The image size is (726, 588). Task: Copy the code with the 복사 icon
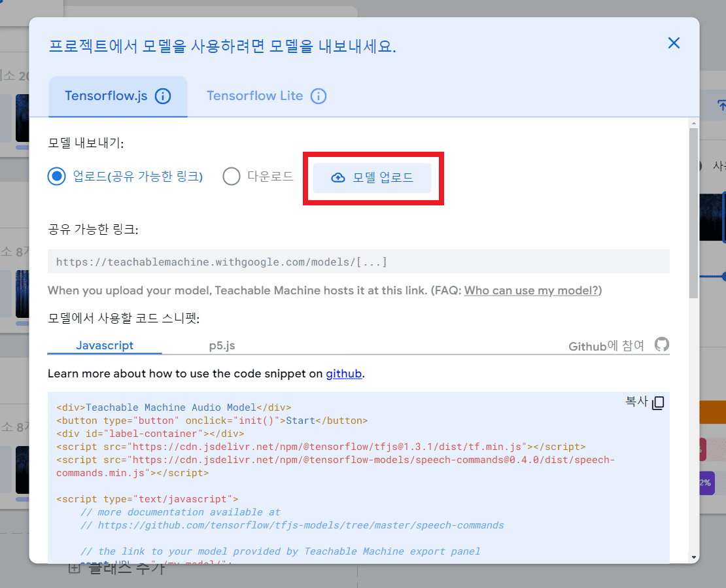(x=658, y=403)
